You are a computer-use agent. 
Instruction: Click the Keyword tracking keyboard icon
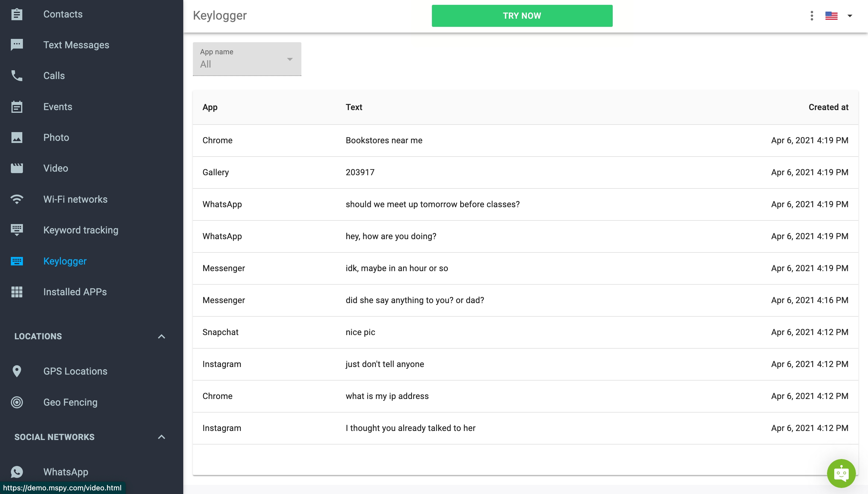pos(17,230)
